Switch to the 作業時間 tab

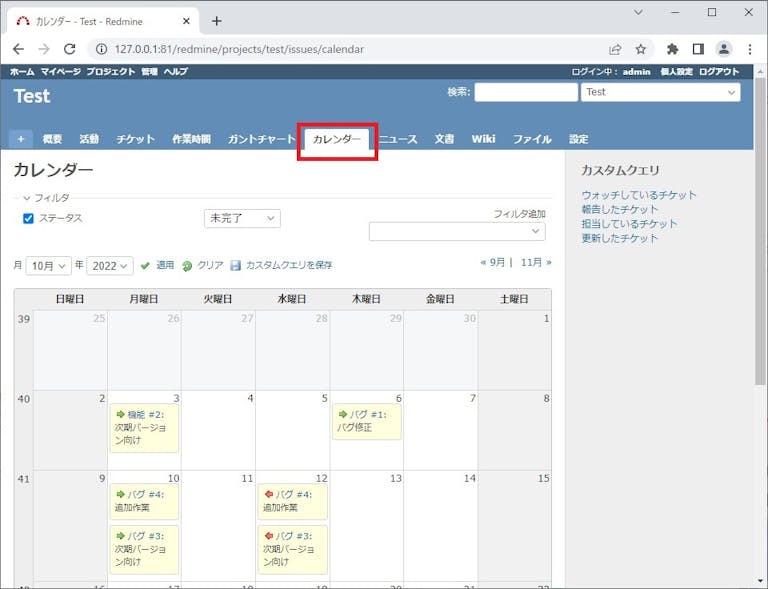tap(192, 139)
